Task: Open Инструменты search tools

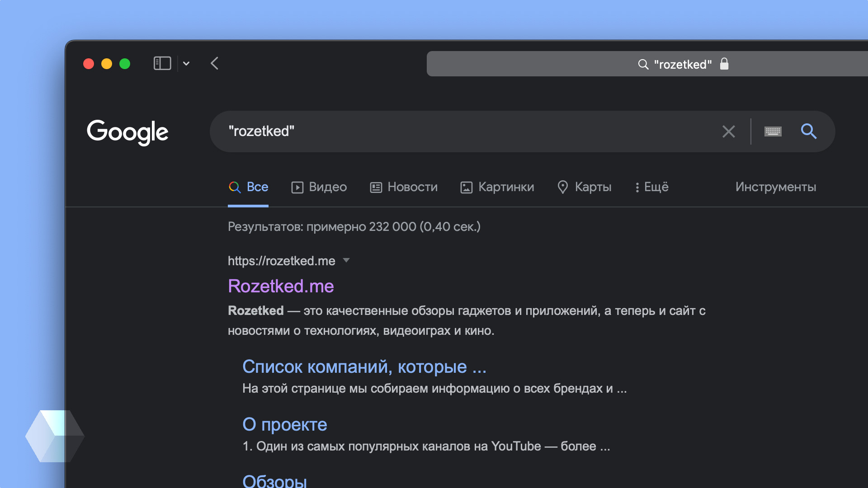Action: 776,187
